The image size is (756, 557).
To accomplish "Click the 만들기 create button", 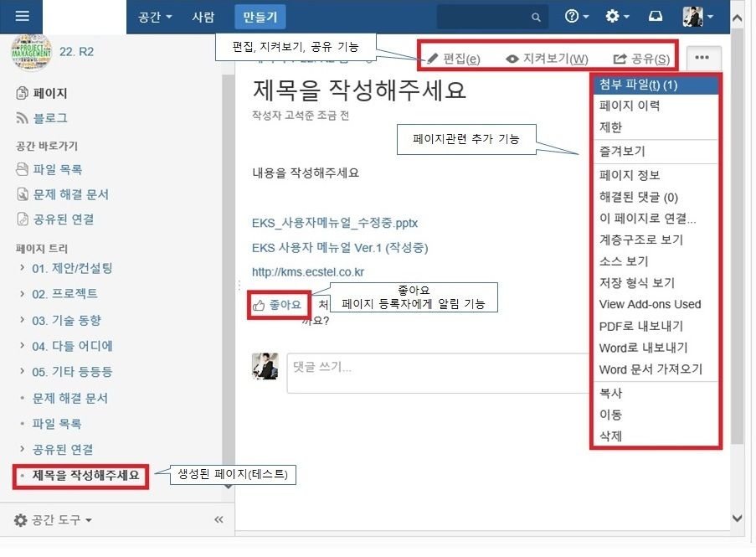I will pyautogui.click(x=260, y=18).
